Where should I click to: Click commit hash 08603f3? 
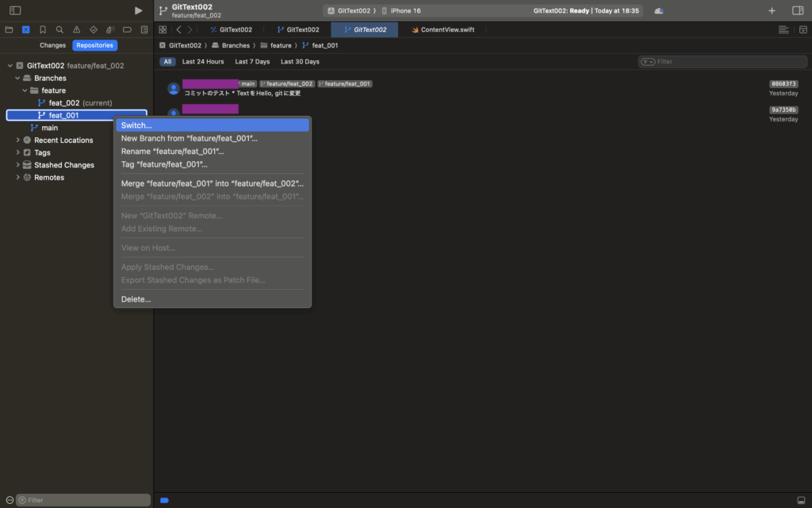point(783,84)
